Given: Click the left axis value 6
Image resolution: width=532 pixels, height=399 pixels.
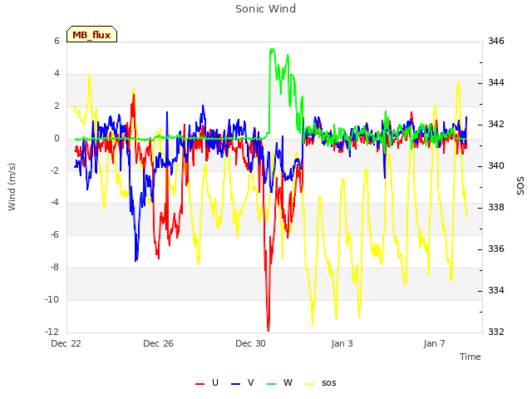Looking at the screenshot, I should [x=57, y=41].
